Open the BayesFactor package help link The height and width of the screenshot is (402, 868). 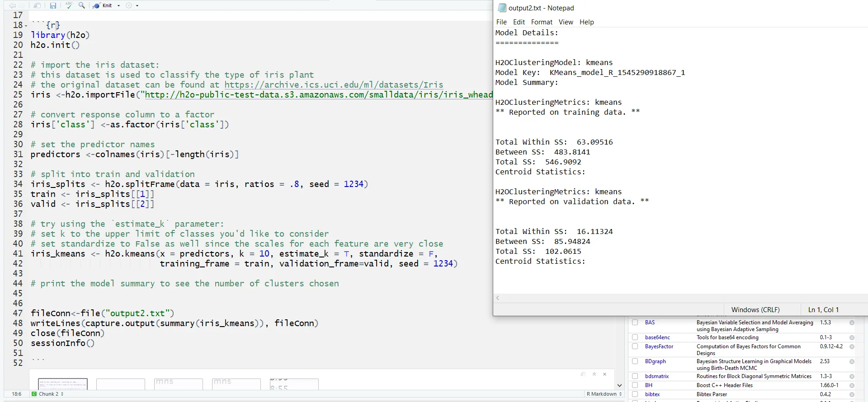point(659,346)
